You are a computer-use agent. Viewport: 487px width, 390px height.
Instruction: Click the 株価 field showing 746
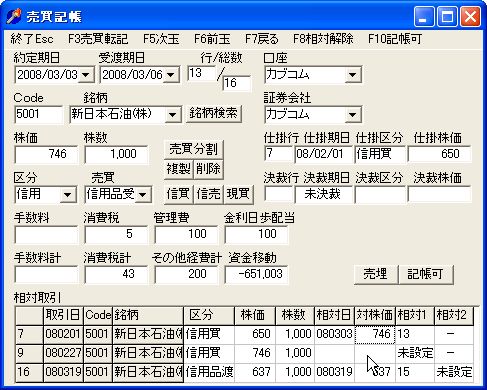coord(46,154)
